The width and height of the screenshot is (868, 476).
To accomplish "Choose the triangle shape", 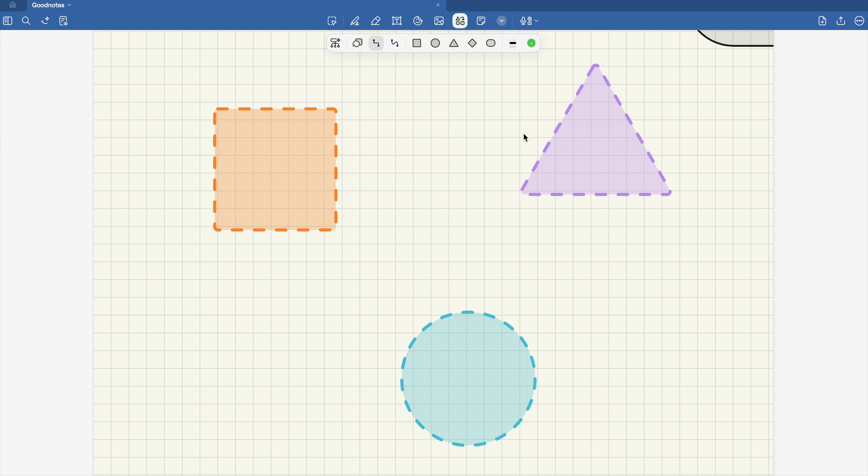I will click(x=454, y=43).
